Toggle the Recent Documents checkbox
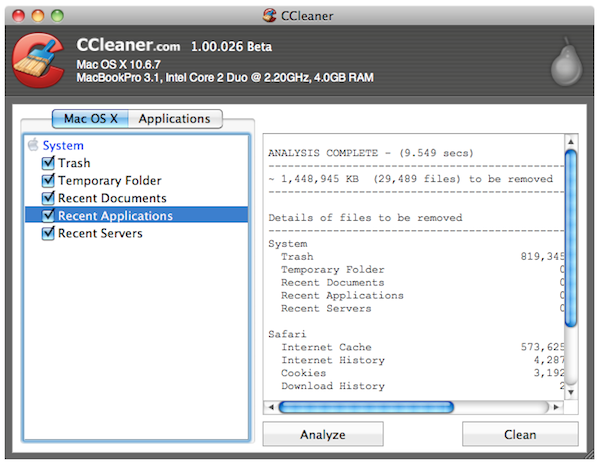This screenshot has height=464, width=600. click(x=48, y=198)
